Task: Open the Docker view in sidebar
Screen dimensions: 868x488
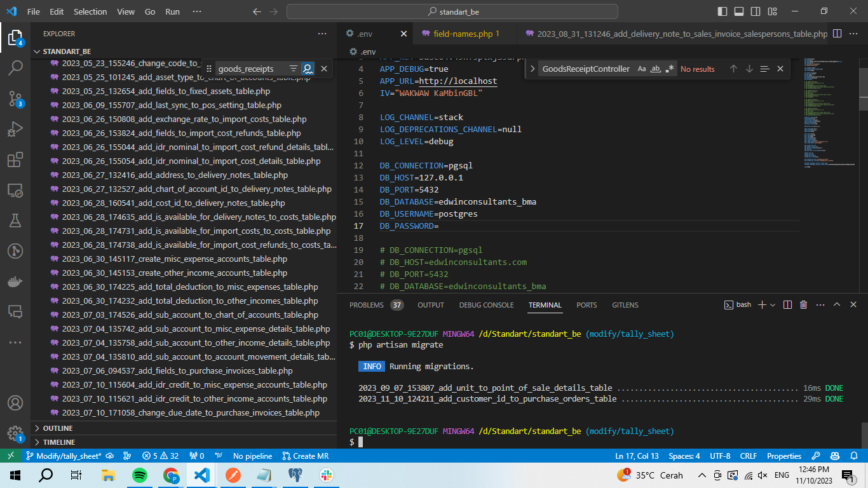Action: [x=15, y=281]
